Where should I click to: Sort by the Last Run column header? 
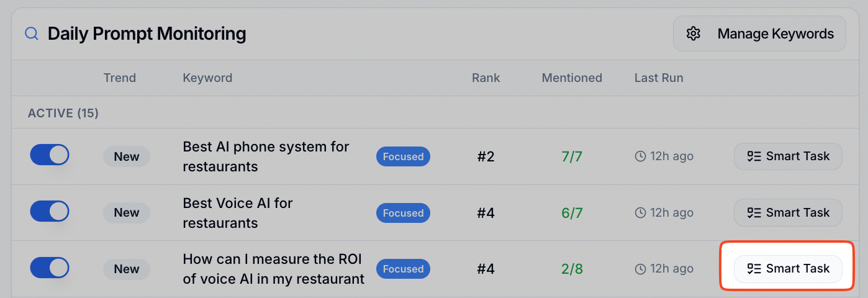tap(658, 78)
